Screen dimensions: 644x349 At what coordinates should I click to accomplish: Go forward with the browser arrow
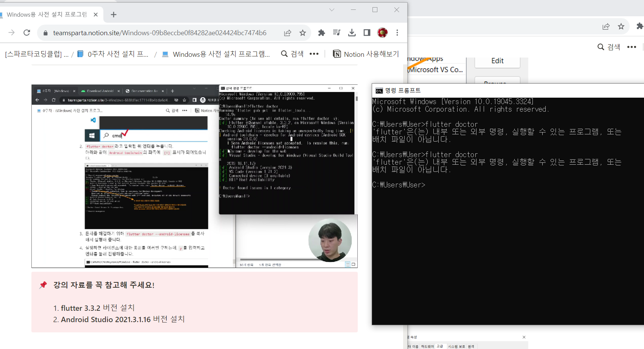point(12,33)
